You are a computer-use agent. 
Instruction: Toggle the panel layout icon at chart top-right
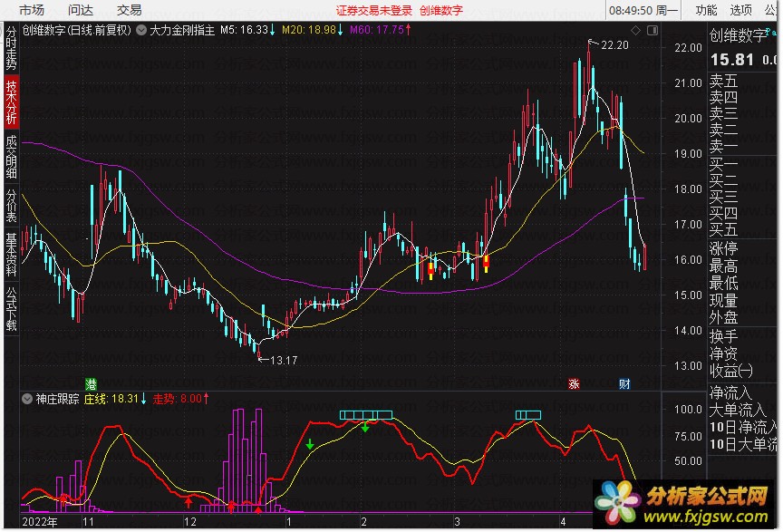652,31
